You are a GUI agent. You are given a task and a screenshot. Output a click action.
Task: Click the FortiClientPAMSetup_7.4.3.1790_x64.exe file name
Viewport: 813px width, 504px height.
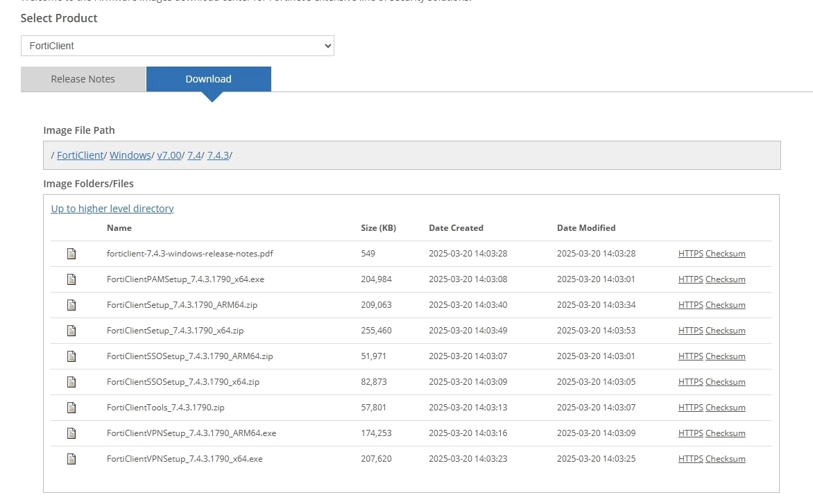coord(186,279)
